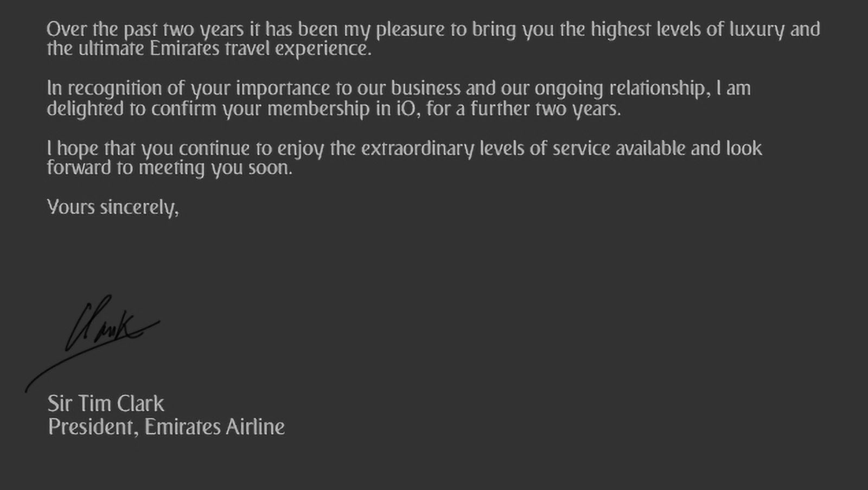868x490 pixels.
Task: Click the word membership in second paragraph
Action: [x=318, y=109]
